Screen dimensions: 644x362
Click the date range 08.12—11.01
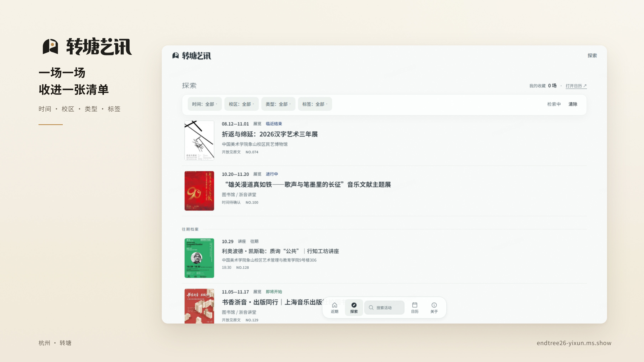[235, 124]
